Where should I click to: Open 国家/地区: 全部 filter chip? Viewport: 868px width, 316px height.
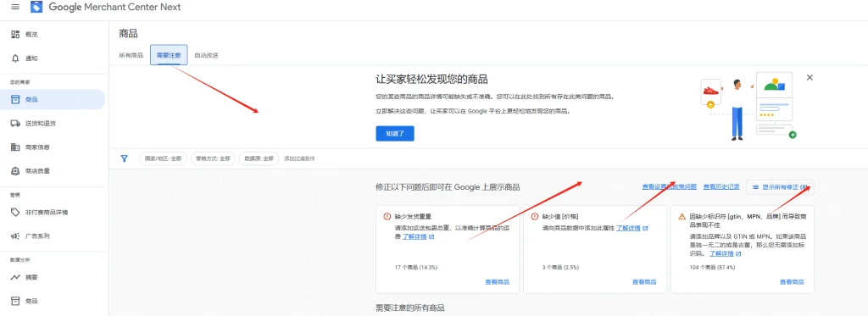164,158
